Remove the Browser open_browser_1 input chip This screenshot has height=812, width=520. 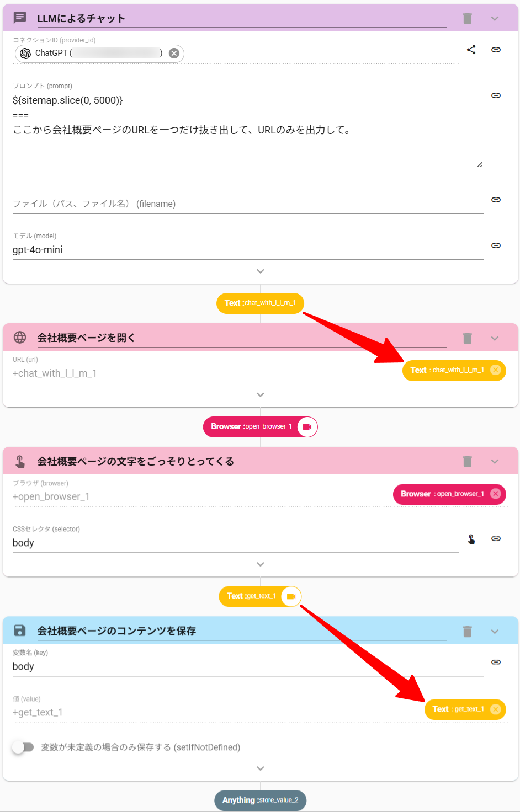click(496, 494)
